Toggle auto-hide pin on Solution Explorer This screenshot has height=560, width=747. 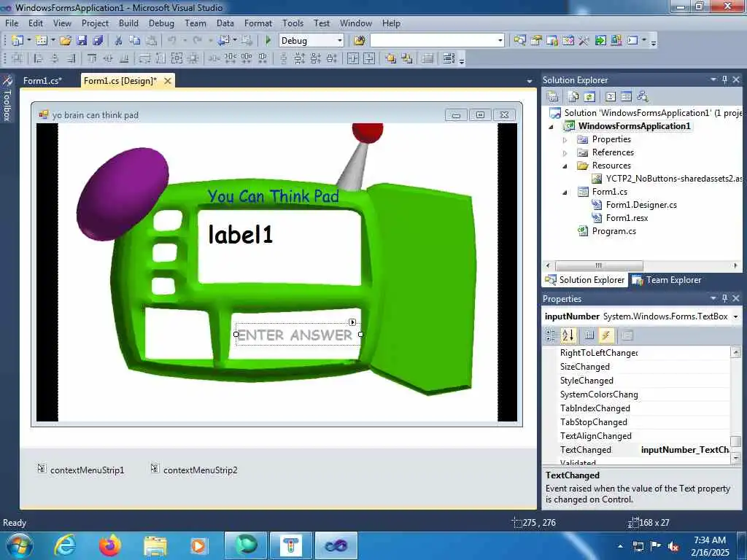(x=724, y=79)
